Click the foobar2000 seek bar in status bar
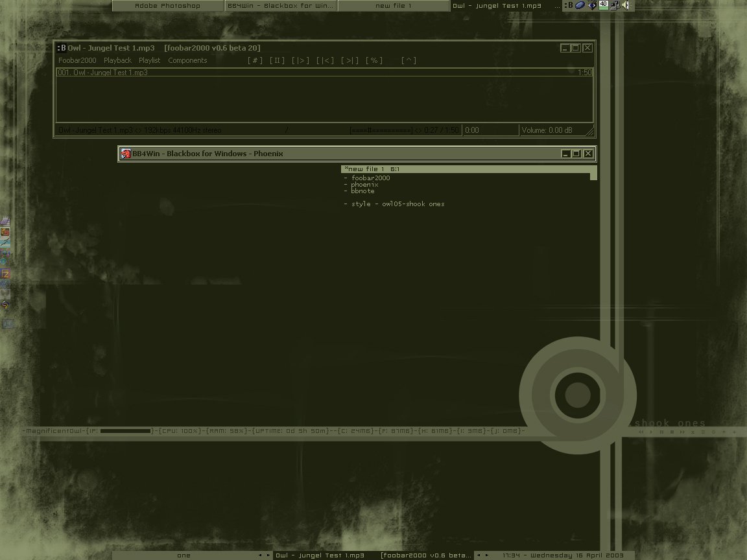The image size is (747, 560). tap(381, 130)
